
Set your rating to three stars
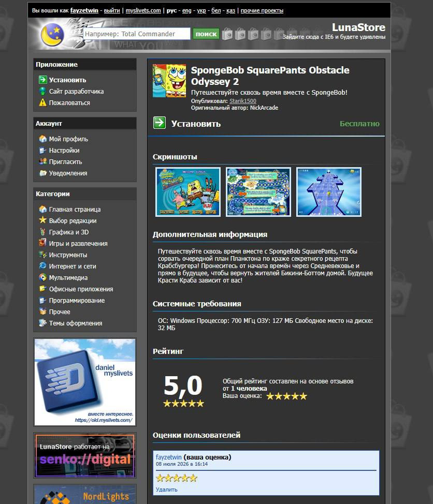pos(286,396)
